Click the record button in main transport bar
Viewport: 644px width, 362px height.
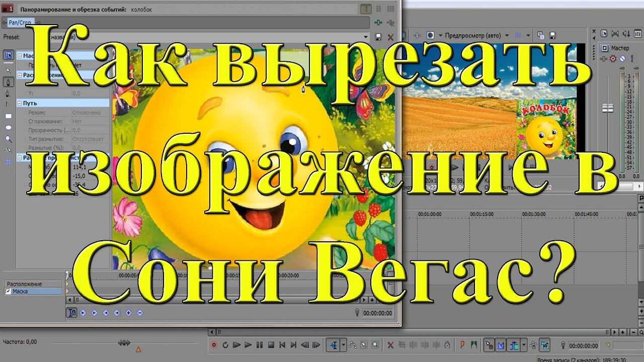point(213,345)
